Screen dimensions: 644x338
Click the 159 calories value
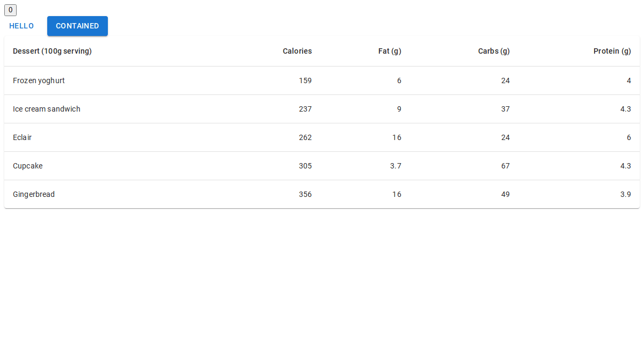pyautogui.click(x=305, y=80)
